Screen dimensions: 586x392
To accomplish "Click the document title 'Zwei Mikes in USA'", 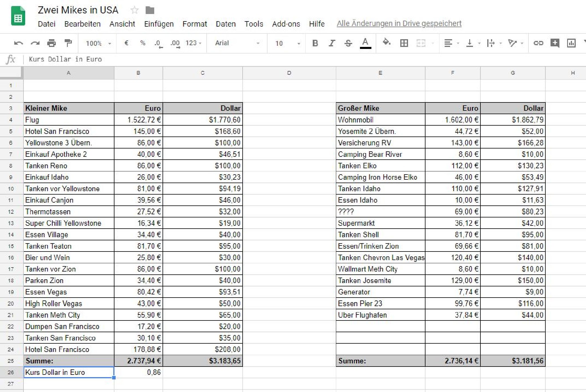I will coord(78,10).
